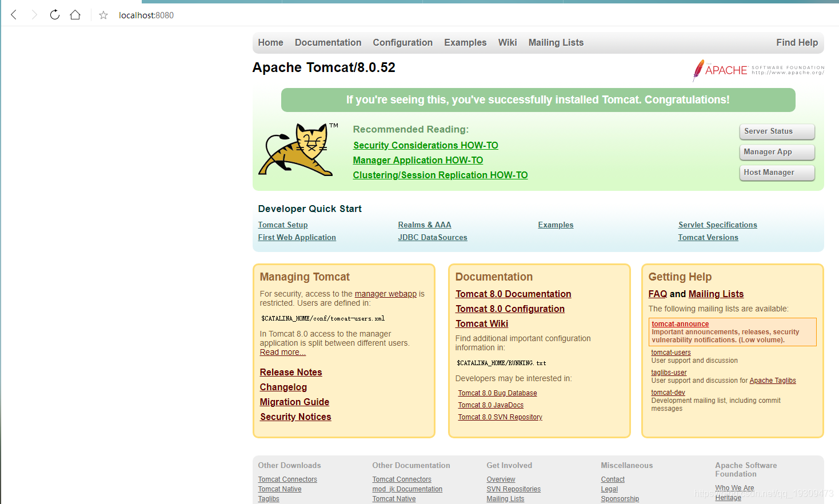
Task: Open the Apache Taglibs link
Action: tap(773, 381)
